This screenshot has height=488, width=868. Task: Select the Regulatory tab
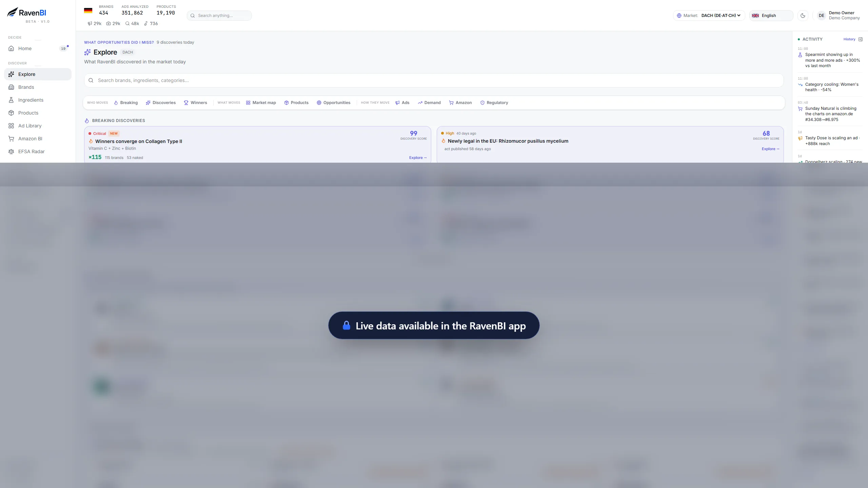(x=494, y=103)
